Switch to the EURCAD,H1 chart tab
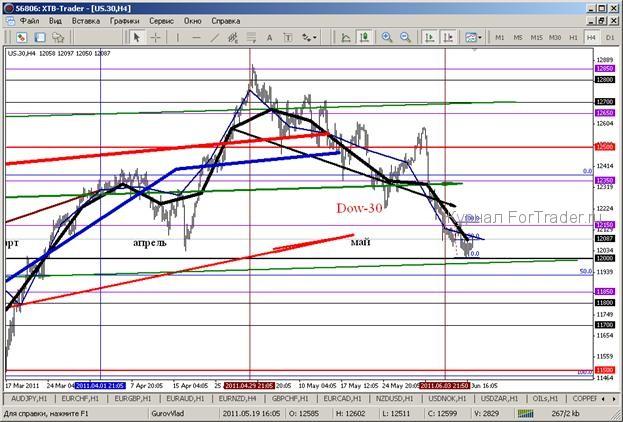Viewport: 623px width, 422px height. (x=342, y=399)
